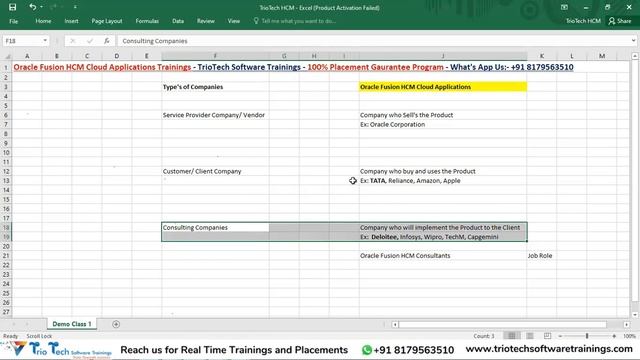Select row 21 header
This screenshot has height=360, width=640.
point(6,256)
